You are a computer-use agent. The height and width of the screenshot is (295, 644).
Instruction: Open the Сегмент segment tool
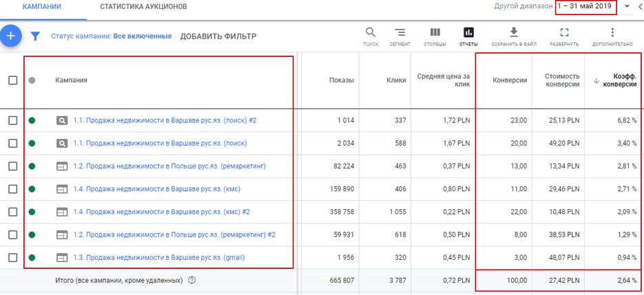click(x=400, y=36)
